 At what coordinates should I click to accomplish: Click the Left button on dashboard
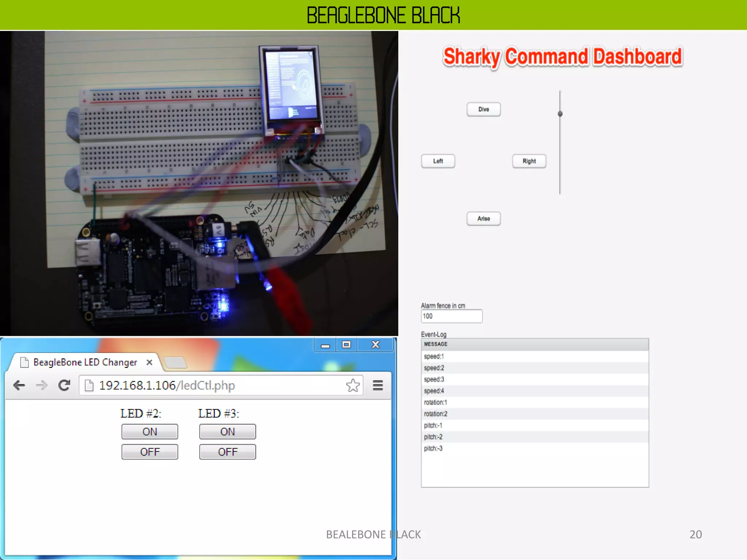[438, 161]
